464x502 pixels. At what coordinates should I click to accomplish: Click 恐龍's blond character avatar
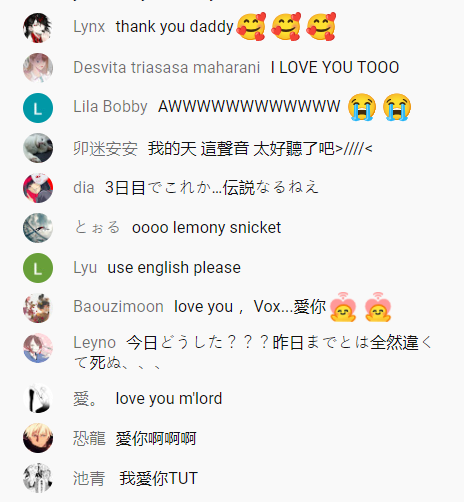(x=38, y=438)
